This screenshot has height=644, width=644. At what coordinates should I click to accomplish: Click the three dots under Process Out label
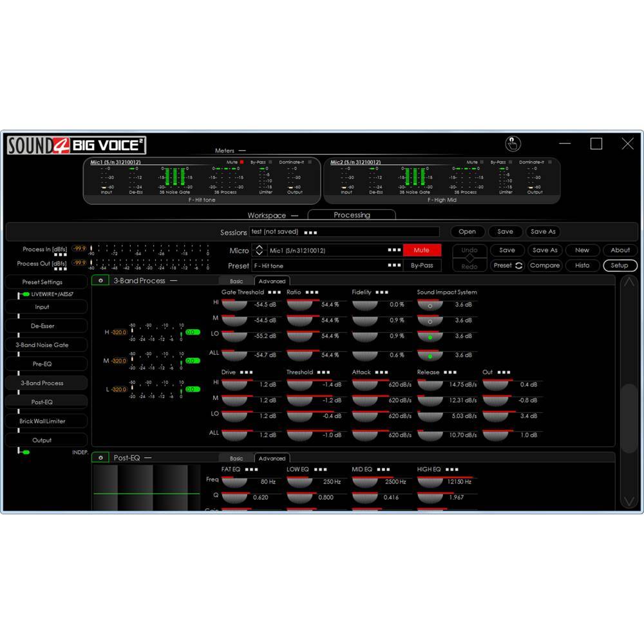coord(61,269)
